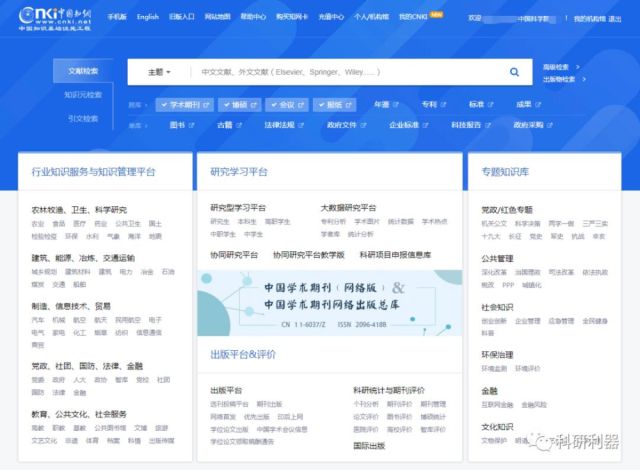Uncheck the 会议 database checkbox
Viewport: 640px width, 470px height.
[x=274, y=105]
